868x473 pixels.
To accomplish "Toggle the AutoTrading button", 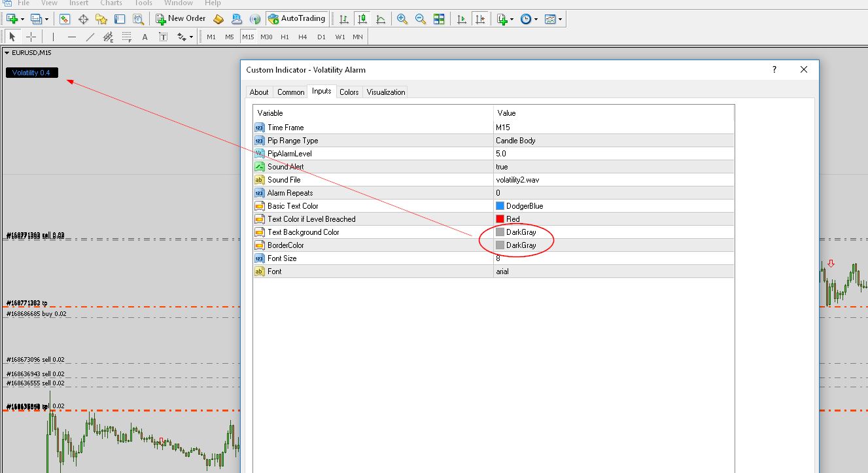I will pyautogui.click(x=296, y=19).
